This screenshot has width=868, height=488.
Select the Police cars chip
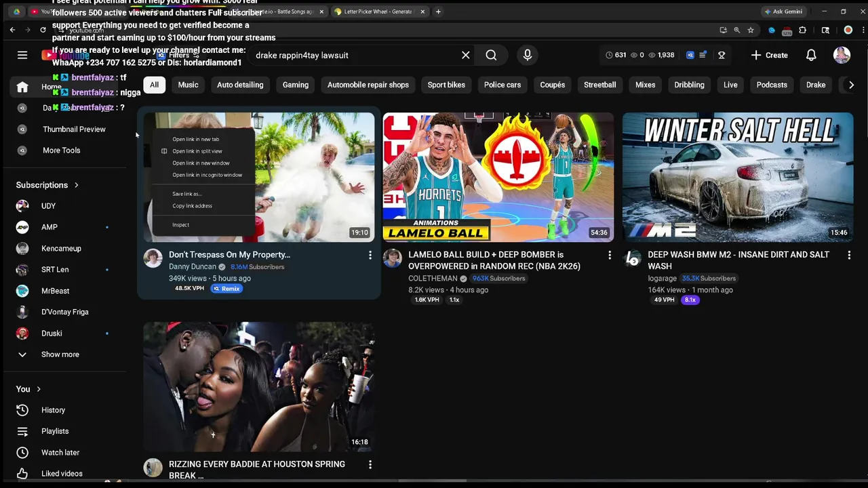pyautogui.click(x=502, y=85)
